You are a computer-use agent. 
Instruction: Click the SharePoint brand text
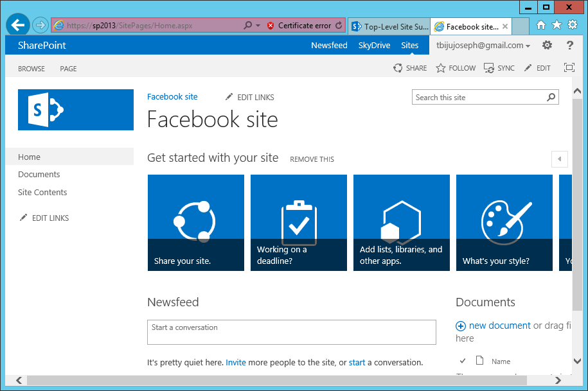tap(42, 46)
